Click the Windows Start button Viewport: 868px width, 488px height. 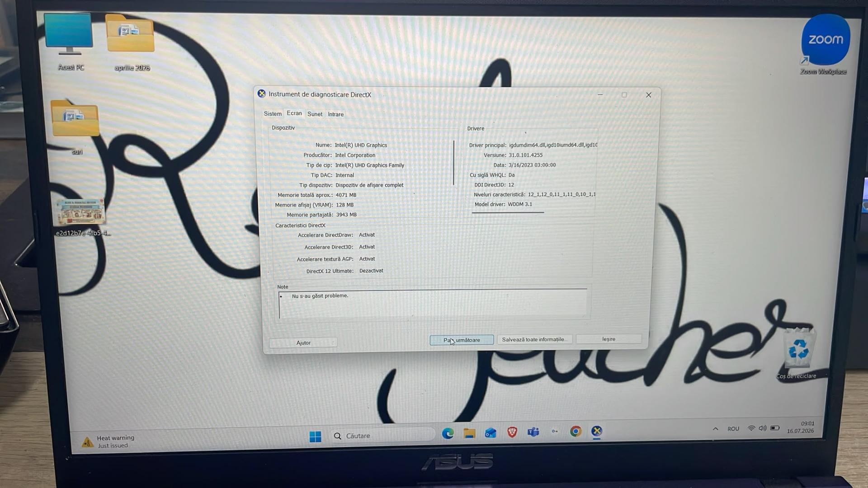(315, 436)
